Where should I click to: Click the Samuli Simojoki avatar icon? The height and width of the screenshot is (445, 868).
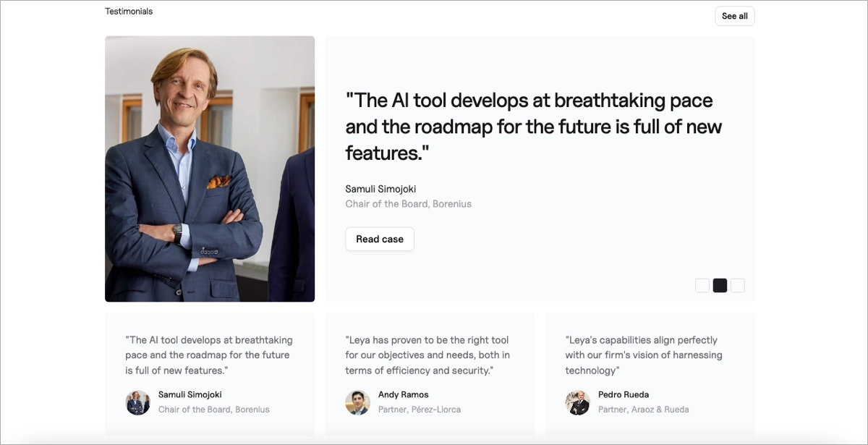click(x=138, y=402)
